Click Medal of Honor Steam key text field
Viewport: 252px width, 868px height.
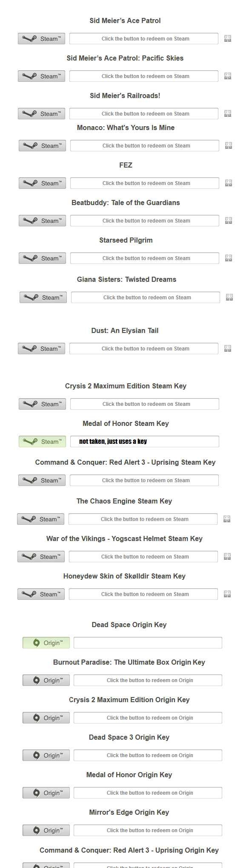145,442
